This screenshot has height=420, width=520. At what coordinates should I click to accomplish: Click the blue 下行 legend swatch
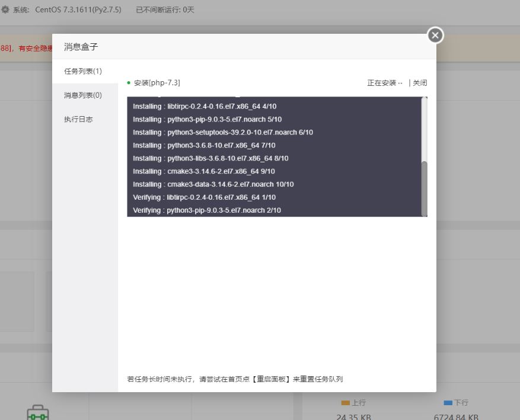point(448,403)
